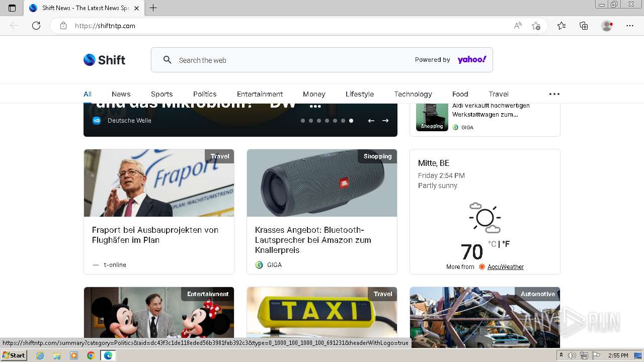The height and width of the screenshot is (362, 644).
Task: View site information lock icon
Action: coord(63,26)
